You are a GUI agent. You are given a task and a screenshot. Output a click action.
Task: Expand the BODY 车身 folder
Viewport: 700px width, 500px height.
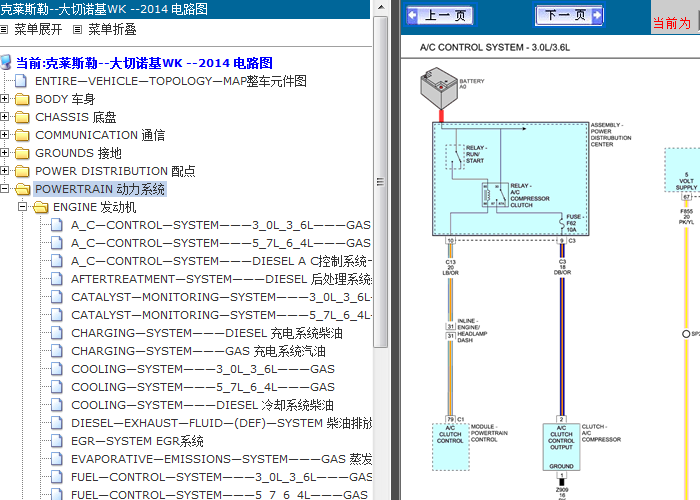click(x=4, y=99)
